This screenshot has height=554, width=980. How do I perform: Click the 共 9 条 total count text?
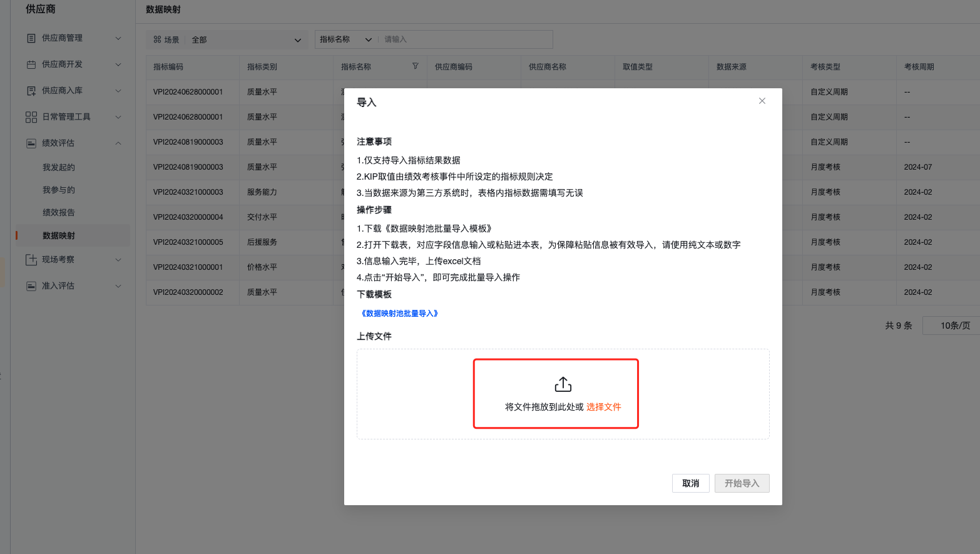coord(899,326)
